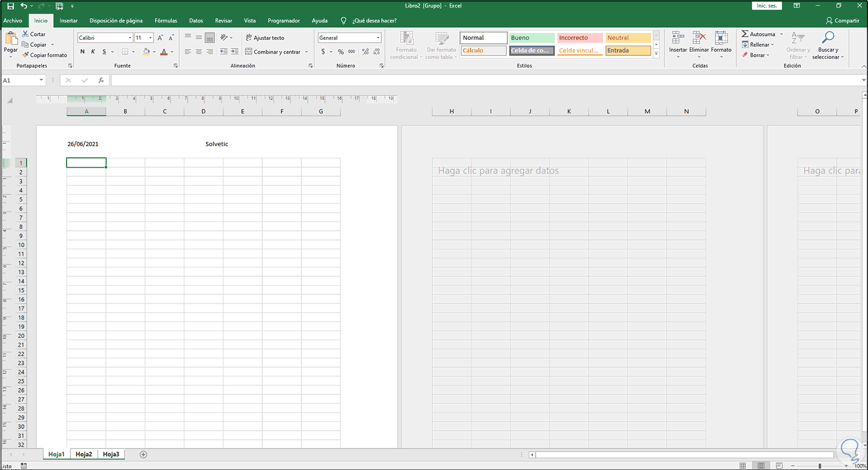Increase decimal places
The image size is (868, 470).
click(366, 51)
